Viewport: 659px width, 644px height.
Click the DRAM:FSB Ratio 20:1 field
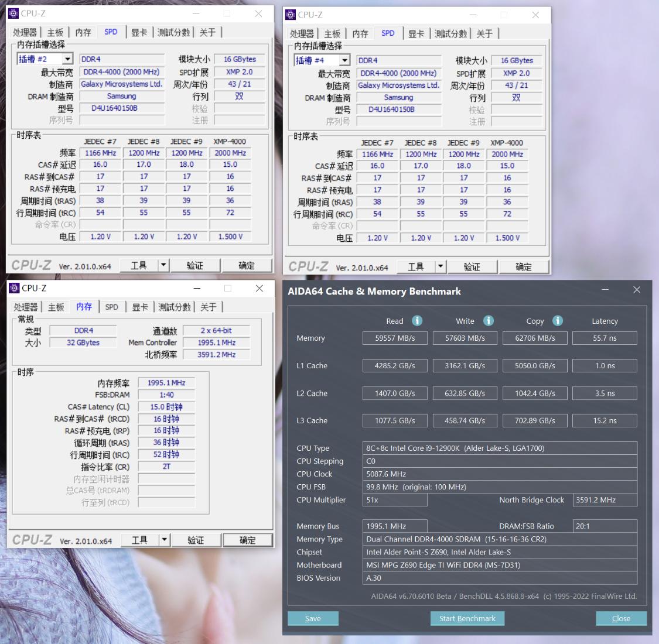[x=605, y=526]
